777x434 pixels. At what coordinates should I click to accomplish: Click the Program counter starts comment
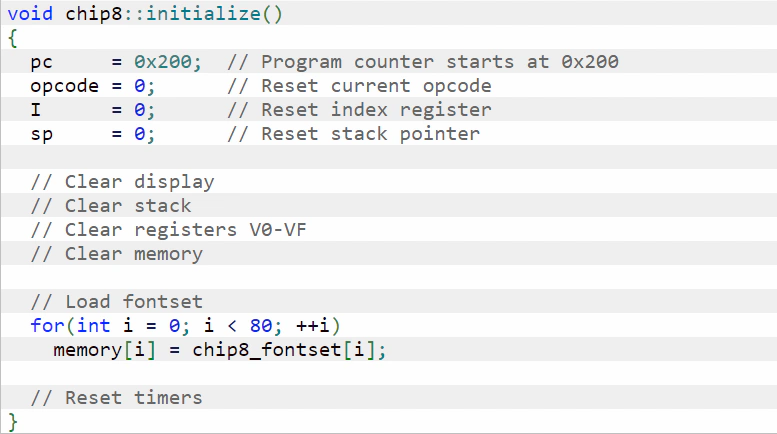(423, 62)
